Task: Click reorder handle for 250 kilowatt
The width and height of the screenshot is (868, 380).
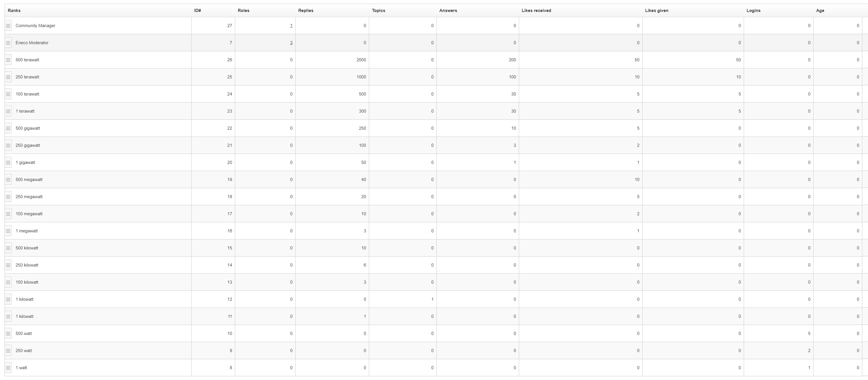Action: 8,265
